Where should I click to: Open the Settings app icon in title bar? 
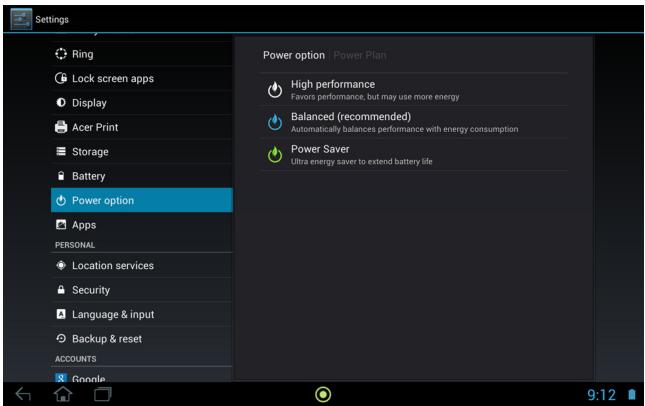point(21,19)
